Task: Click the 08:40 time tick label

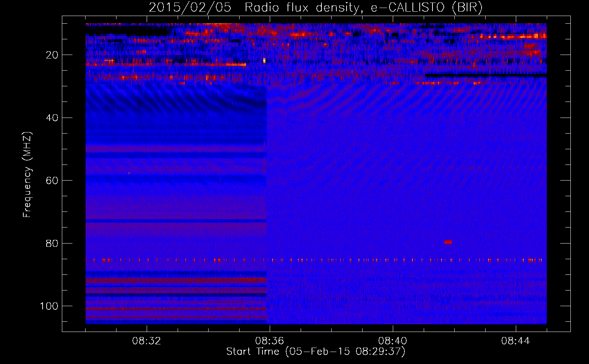Action: [x=393, y=341]
